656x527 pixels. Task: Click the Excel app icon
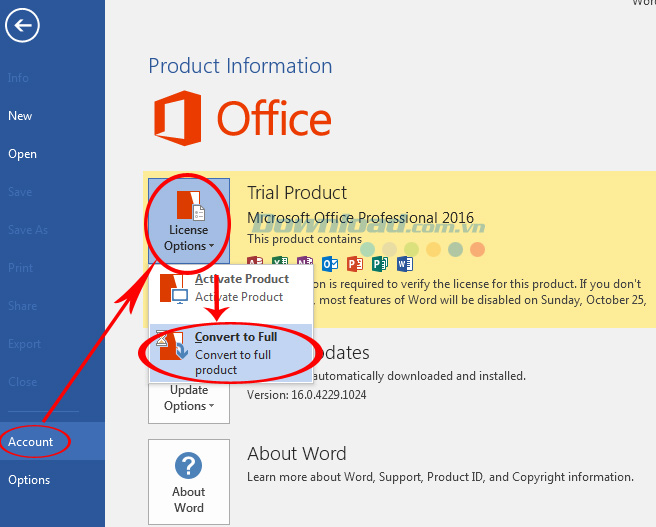tap(280, 261)
